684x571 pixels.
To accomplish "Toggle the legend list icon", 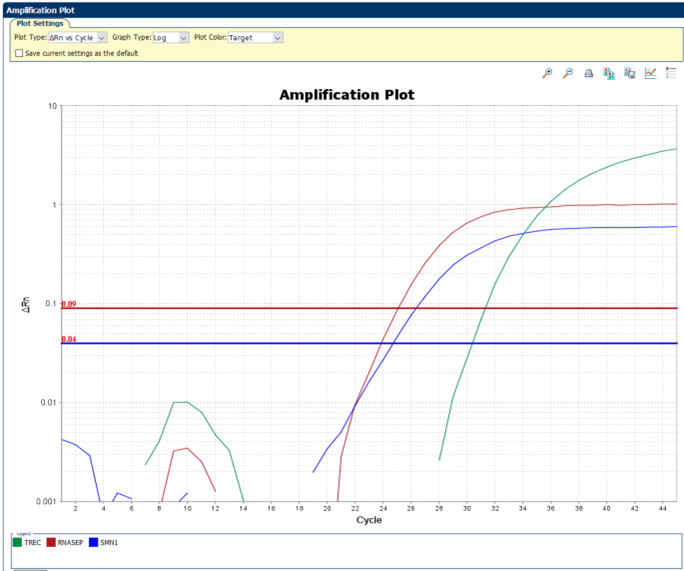I will (x=671, y=73).
